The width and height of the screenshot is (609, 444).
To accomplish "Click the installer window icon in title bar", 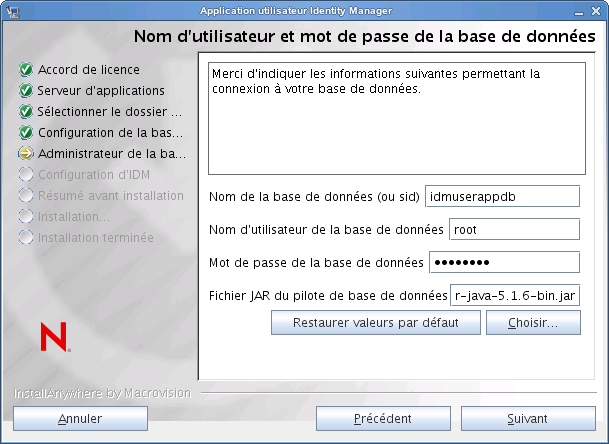I will [12, 11].
